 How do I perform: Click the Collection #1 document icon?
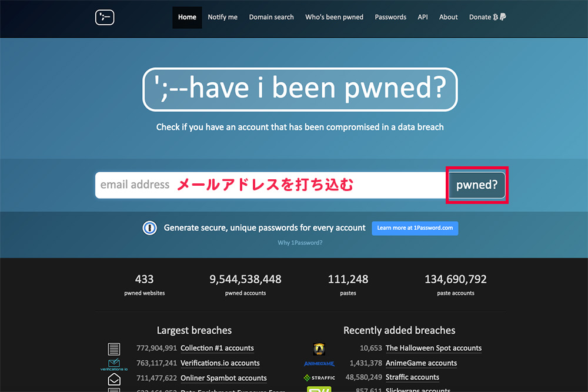point(114,347)
